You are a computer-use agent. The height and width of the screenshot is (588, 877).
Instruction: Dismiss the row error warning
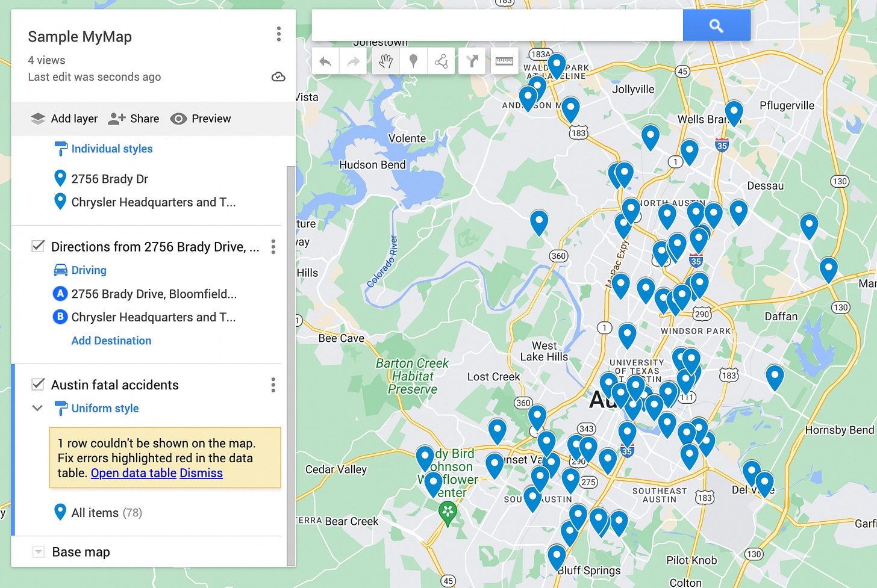(201, 473)
